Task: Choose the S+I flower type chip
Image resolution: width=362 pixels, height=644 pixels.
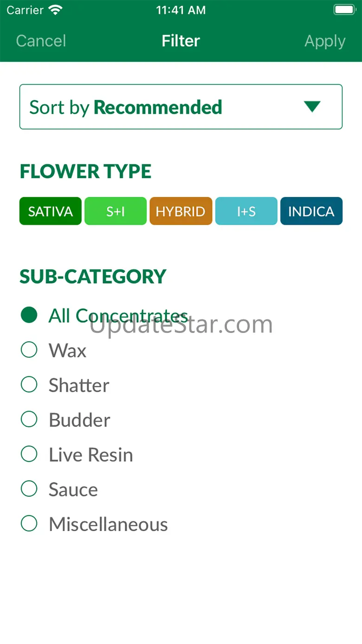Action: click(116, 211)
